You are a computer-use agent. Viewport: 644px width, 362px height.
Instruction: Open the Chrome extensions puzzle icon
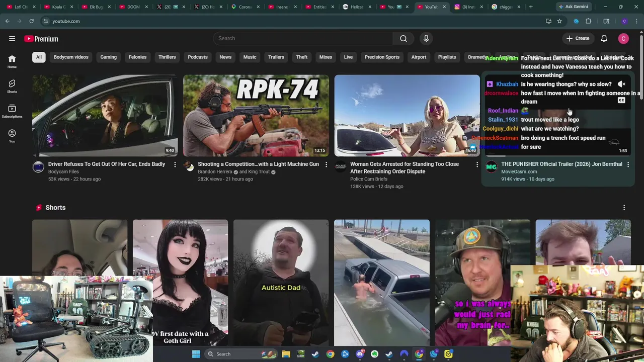588,21
